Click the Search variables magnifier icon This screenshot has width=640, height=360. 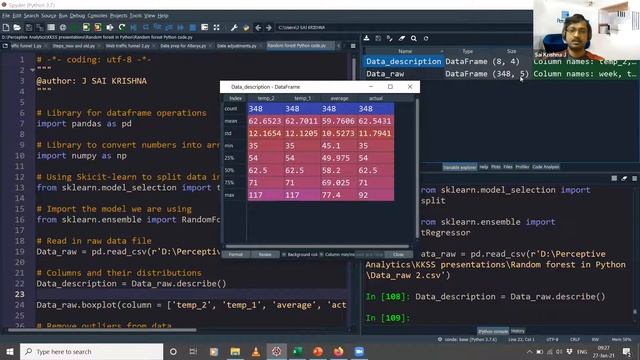[x=413, y=38]
